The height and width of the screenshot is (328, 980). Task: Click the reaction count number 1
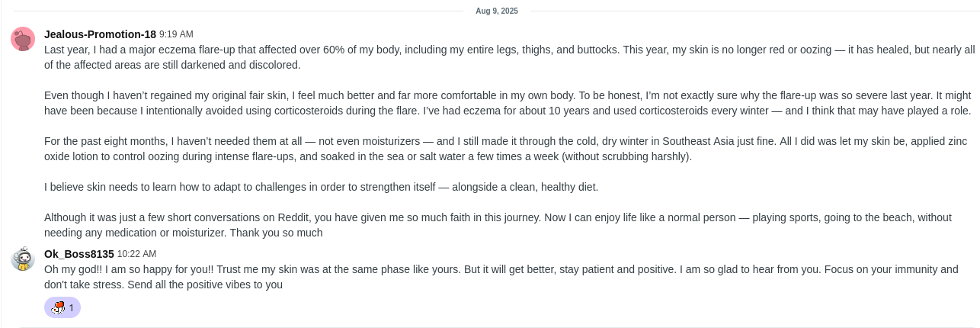coord(72,308)
